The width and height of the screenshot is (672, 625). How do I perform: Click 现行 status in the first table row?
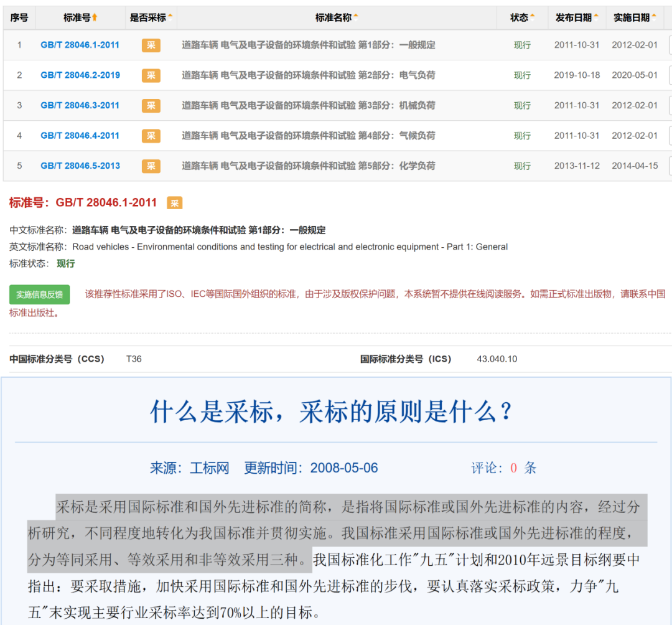pyautogui.click(x=522, y=45)
